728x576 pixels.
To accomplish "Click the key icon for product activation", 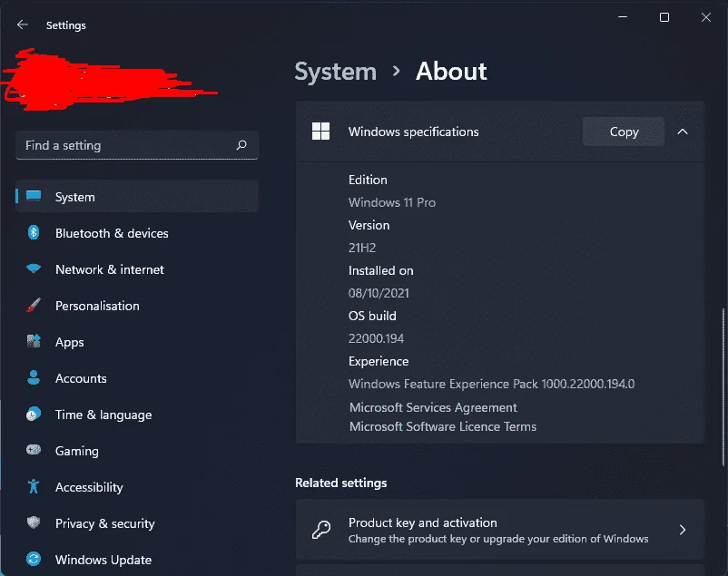I will click(321, 530).
